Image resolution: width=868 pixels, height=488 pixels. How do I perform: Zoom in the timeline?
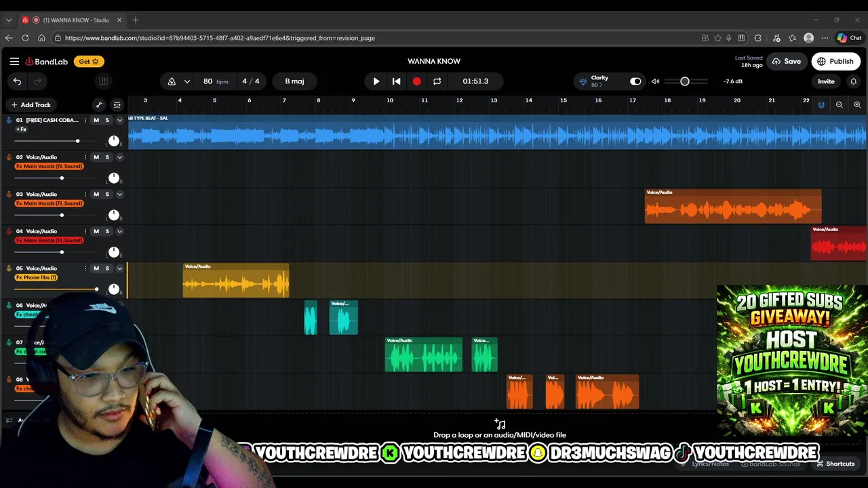coord(857,105)
